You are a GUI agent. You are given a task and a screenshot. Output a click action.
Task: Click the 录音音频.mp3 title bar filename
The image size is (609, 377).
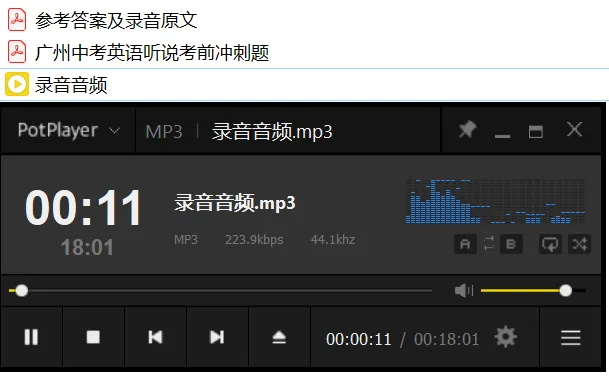(x=272, y=132)
